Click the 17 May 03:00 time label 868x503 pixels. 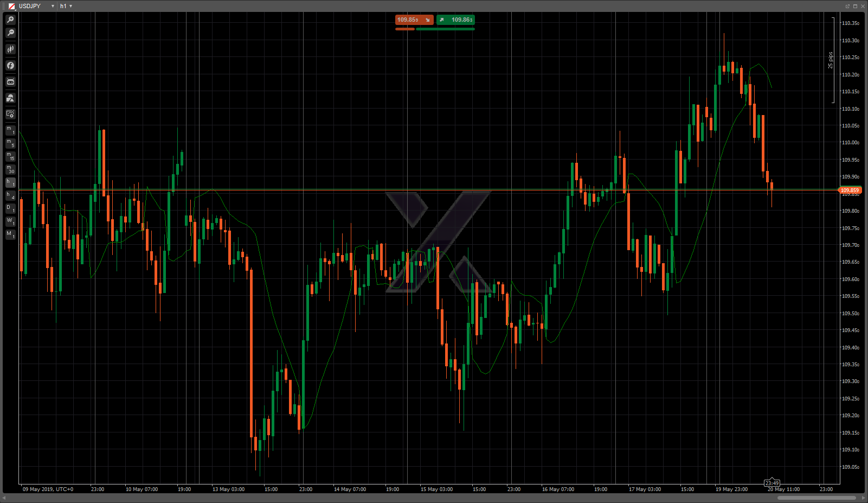point(645,489)
